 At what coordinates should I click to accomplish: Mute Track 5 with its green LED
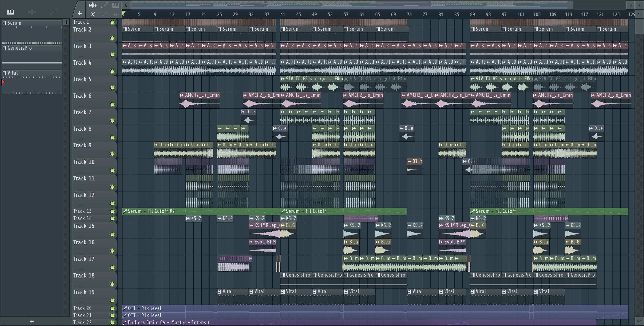(x=112, y=88)
